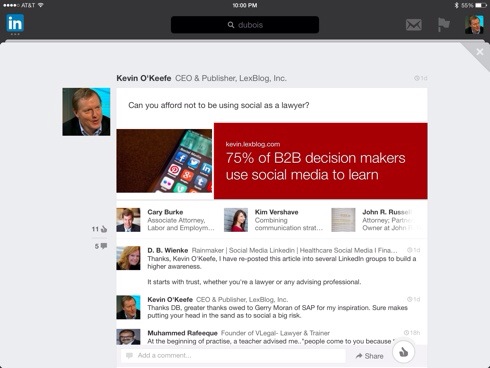The height and width of the screenshot is (368, 490).
Task: Open the LinkedIn home logo
Action: pos(15,23)
